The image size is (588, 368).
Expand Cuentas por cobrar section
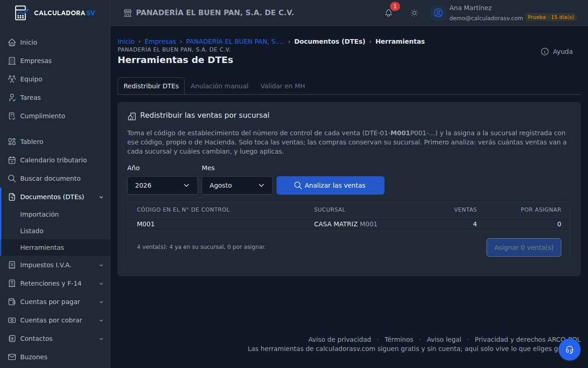click(x=102, y=320)
